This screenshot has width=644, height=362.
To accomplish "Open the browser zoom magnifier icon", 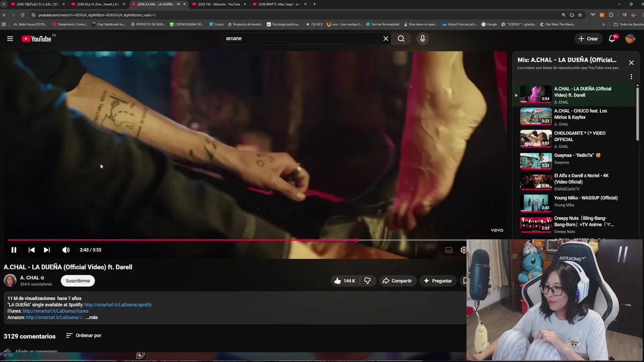I will pos(563,15).
